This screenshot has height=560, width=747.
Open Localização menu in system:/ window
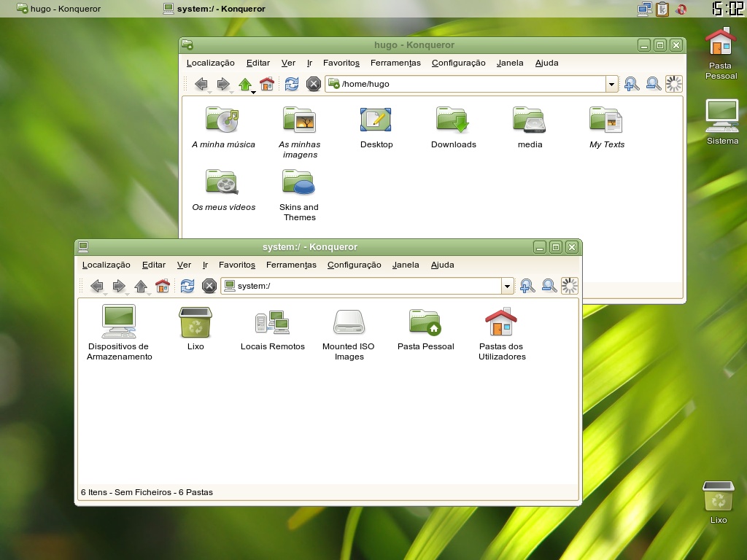coord(107,265)
